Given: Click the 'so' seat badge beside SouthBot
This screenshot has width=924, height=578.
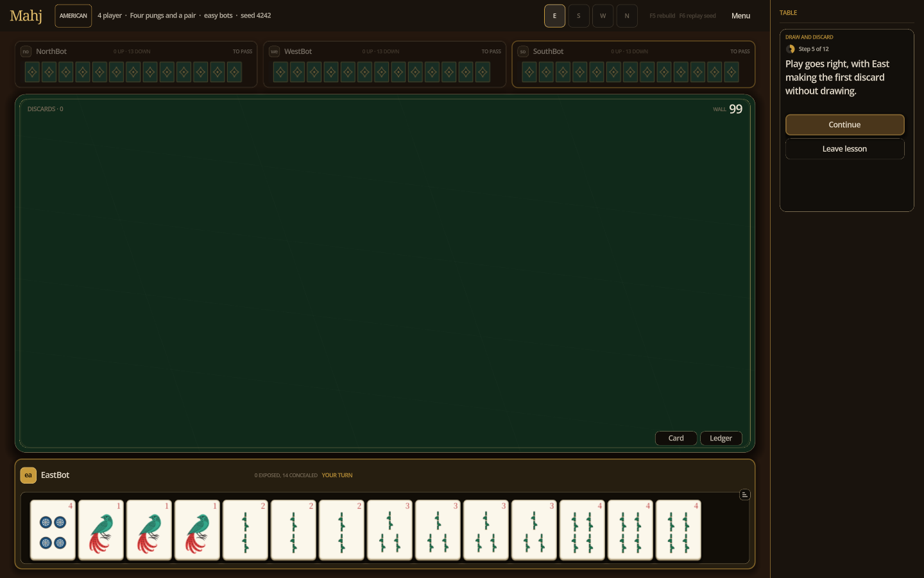Looking at the screenshot, I should [x=523, y=51].
